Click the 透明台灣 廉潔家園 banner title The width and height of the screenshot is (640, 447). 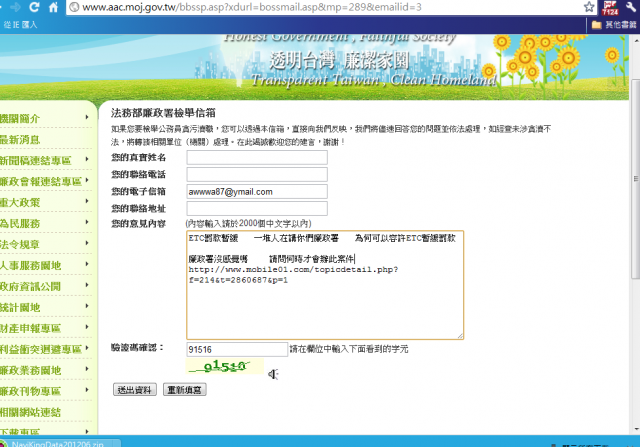pos(339,61)
